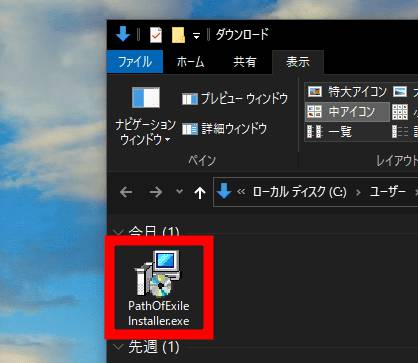This screenshot has height=363, width=418.
Task: Open the recent locations dropdown chevron
Action: (179, 192)
